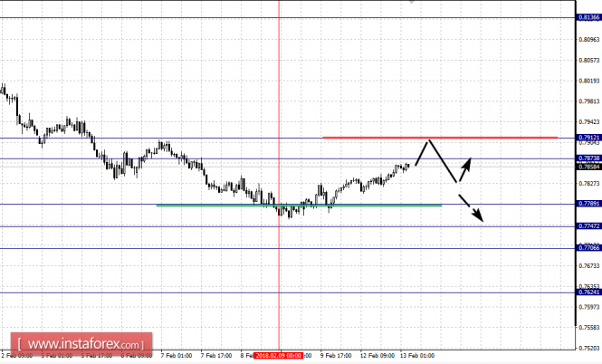This screenshot has width=602, height=364.
Task: Click the 0.79121 level price label
Action: [x=589, y=138]
